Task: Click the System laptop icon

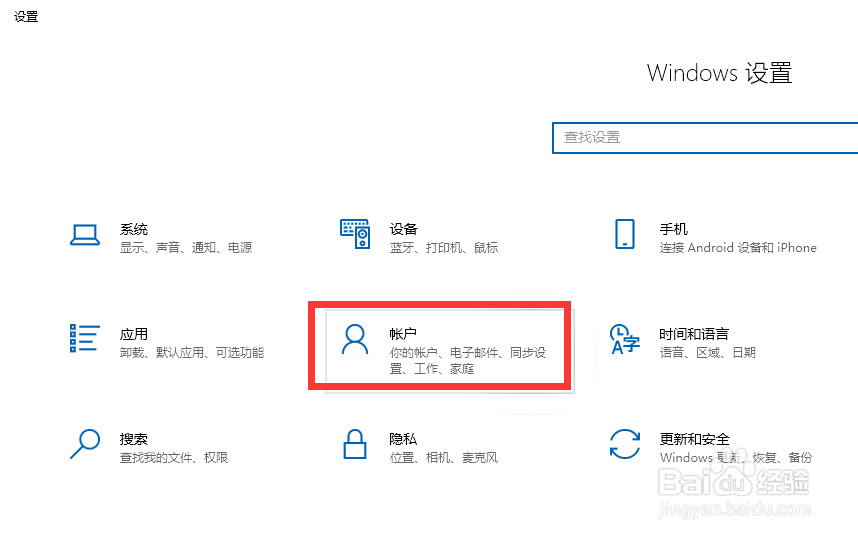Action: tap(85, 235)
